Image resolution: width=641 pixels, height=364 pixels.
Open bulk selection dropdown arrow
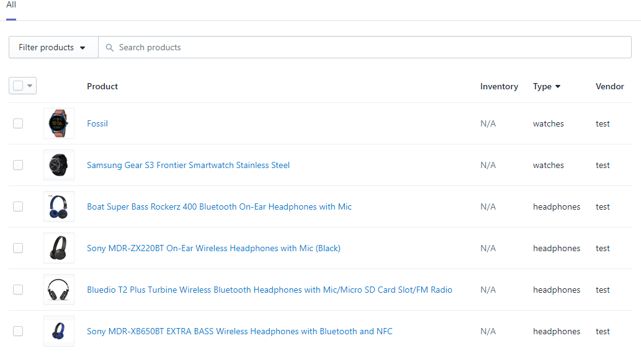tap(30, 86)
